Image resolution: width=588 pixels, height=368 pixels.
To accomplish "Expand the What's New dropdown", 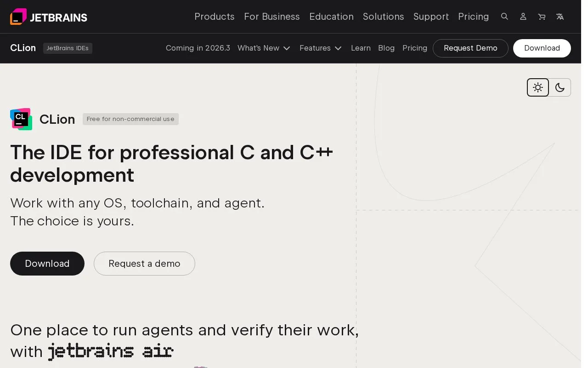I will [264, 48].
